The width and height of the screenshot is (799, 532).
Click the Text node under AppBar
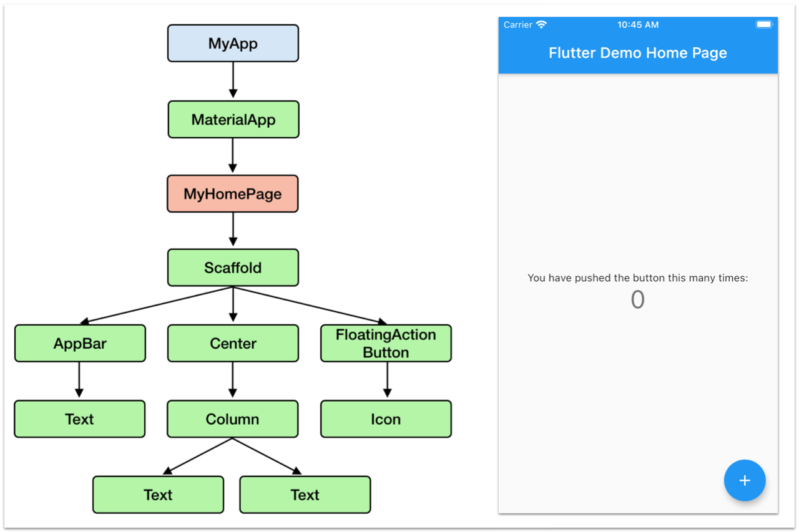tap(79, 418)
